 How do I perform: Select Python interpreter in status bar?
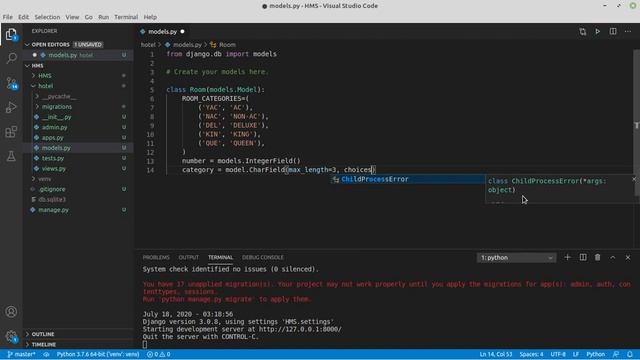tap(98, 354)
